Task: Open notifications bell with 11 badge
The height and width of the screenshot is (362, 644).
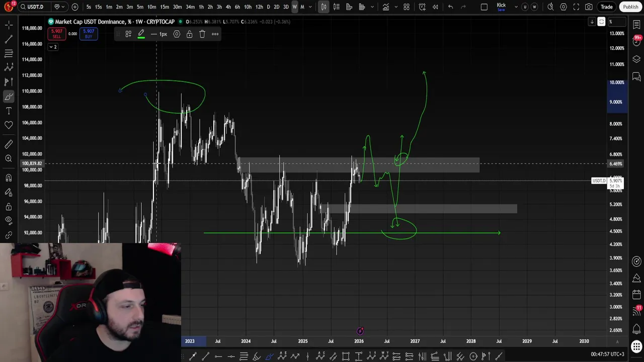Action: click(636, 310)
